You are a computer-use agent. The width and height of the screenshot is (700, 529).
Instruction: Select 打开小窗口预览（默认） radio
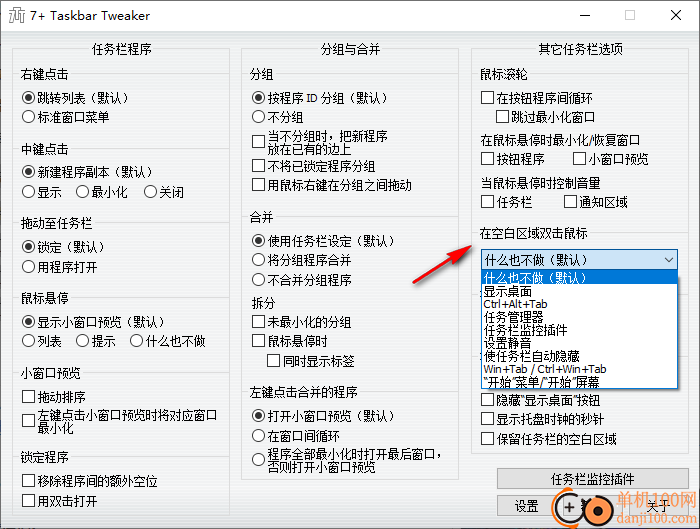(258, 416)
